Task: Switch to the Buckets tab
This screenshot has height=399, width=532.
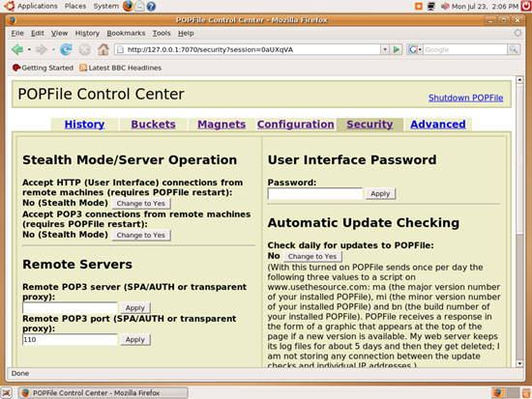Action: click(154, 124)
